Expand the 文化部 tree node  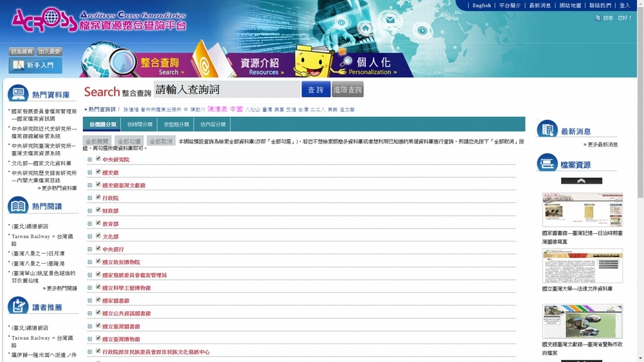click(90, 236)
